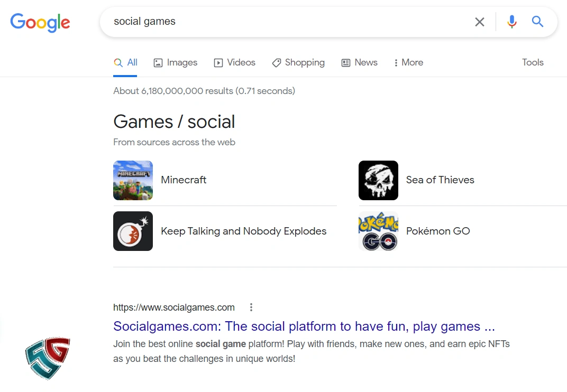
Task: Go to the Shopping tab
Action: click(x=298, y=62)
